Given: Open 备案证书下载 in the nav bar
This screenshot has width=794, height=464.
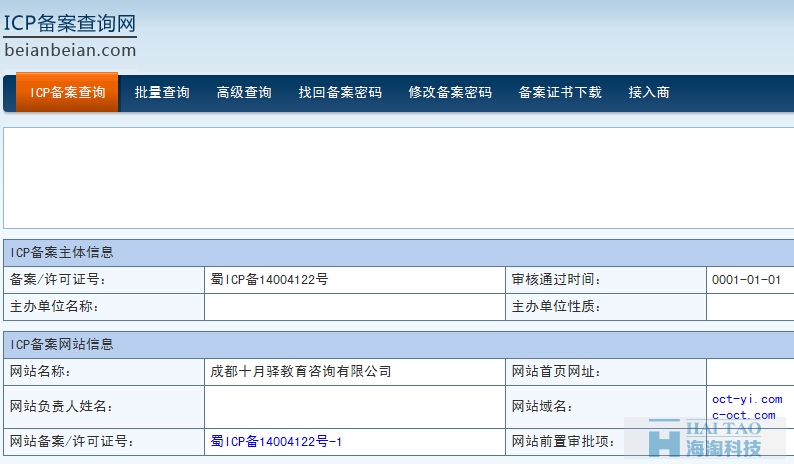Looking at the screenshot, I should coord(560,92).
